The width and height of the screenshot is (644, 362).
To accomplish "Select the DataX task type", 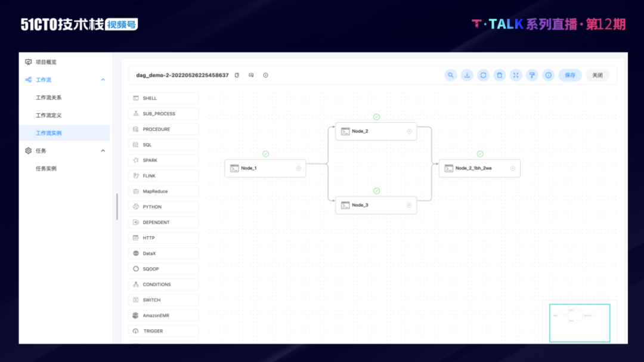I will point(163,253).
